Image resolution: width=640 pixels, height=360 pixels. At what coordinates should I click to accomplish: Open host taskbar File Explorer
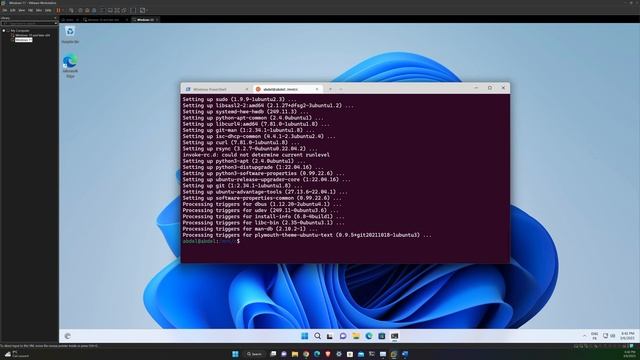tap(295, 354)
